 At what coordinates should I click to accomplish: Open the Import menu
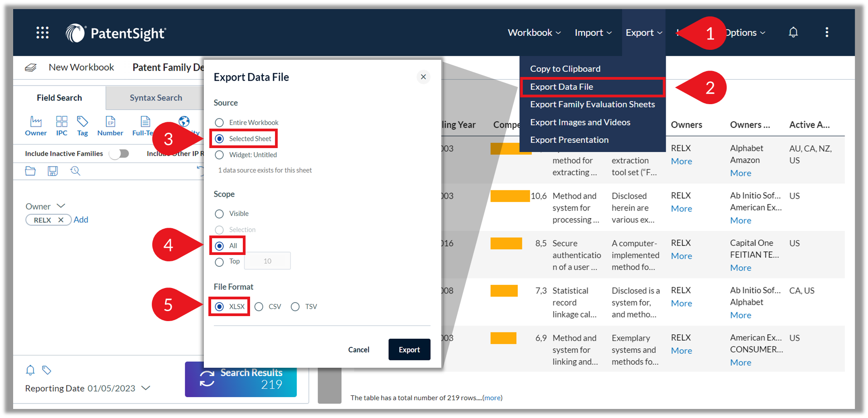[x=593, y=33]
